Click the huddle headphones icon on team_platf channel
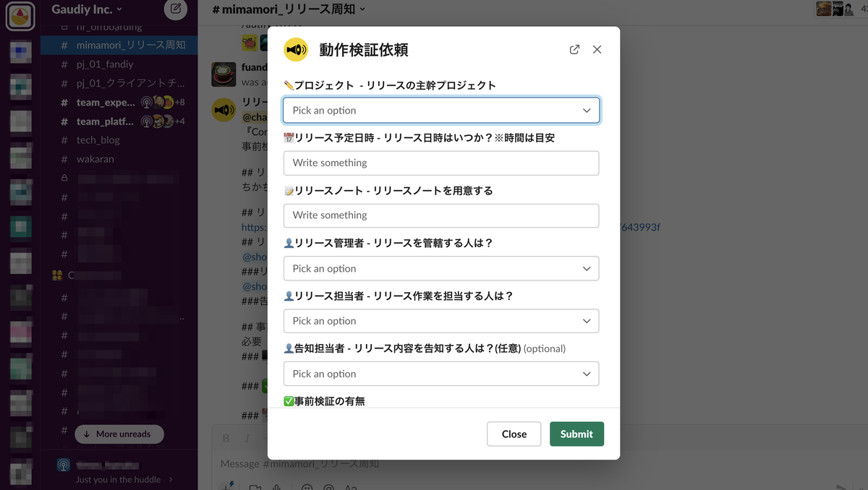This screenshot has width=868, height=490. click(146, 121)
